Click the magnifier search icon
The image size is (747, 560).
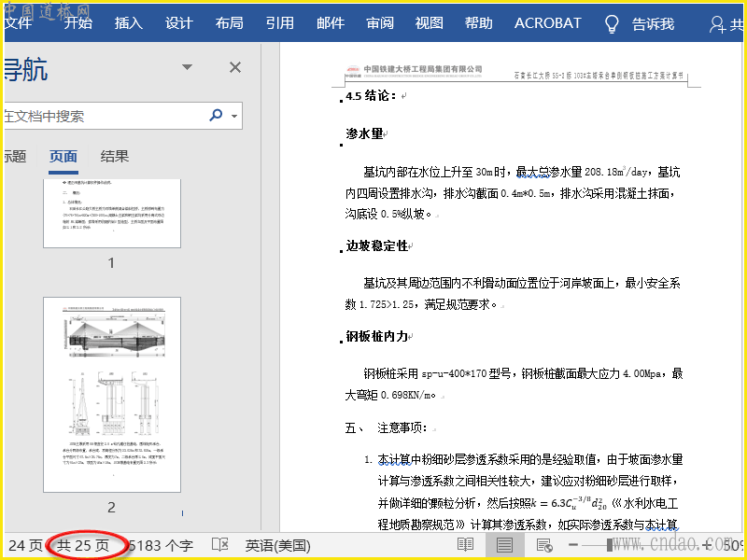click(216, 115)
